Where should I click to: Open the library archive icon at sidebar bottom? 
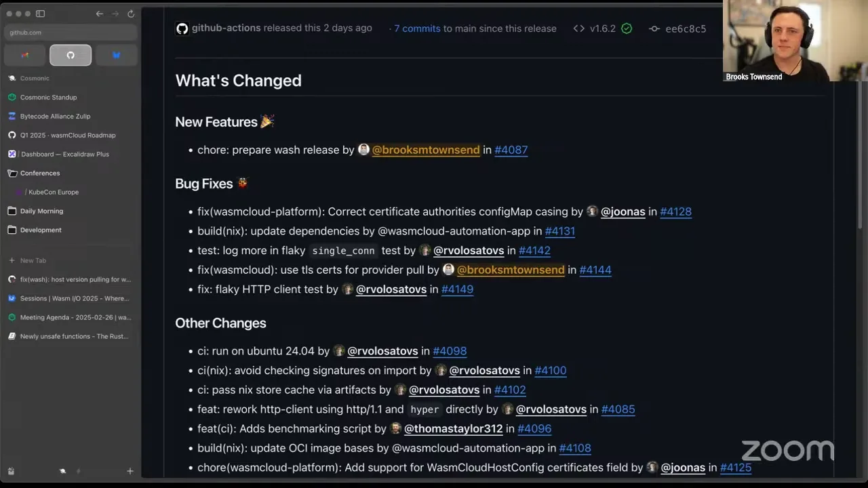point(11,471)
